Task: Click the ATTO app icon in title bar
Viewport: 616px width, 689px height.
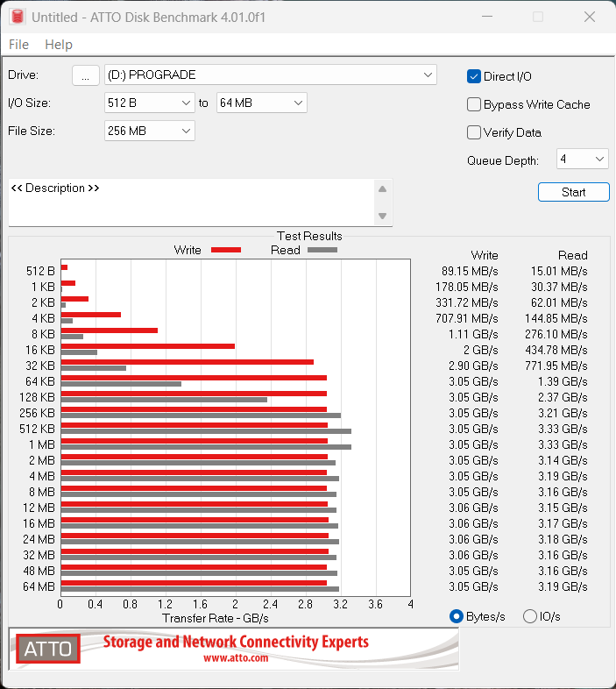Action: pyautogui.click(x=18, y=17)
